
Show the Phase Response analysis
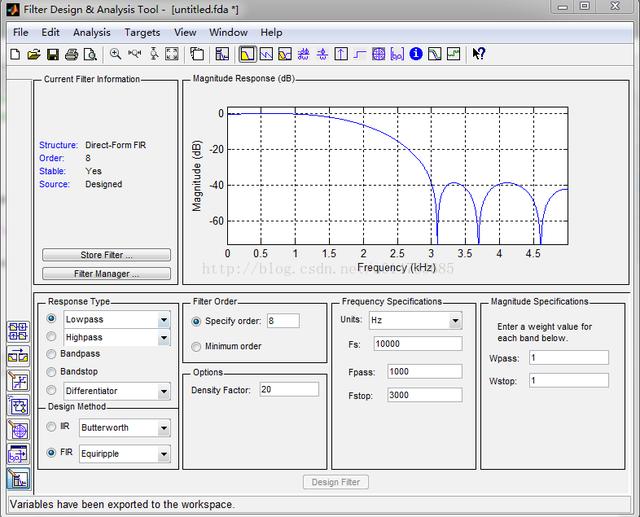point(266,54)
